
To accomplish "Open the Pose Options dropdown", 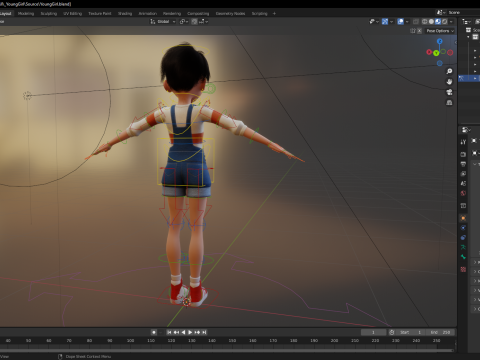I will click(x=440, y=31).
